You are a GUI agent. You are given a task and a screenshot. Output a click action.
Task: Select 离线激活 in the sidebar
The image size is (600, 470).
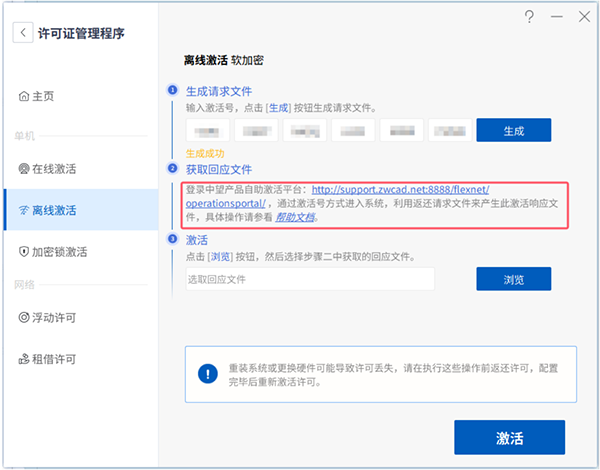tap(81, 210)
